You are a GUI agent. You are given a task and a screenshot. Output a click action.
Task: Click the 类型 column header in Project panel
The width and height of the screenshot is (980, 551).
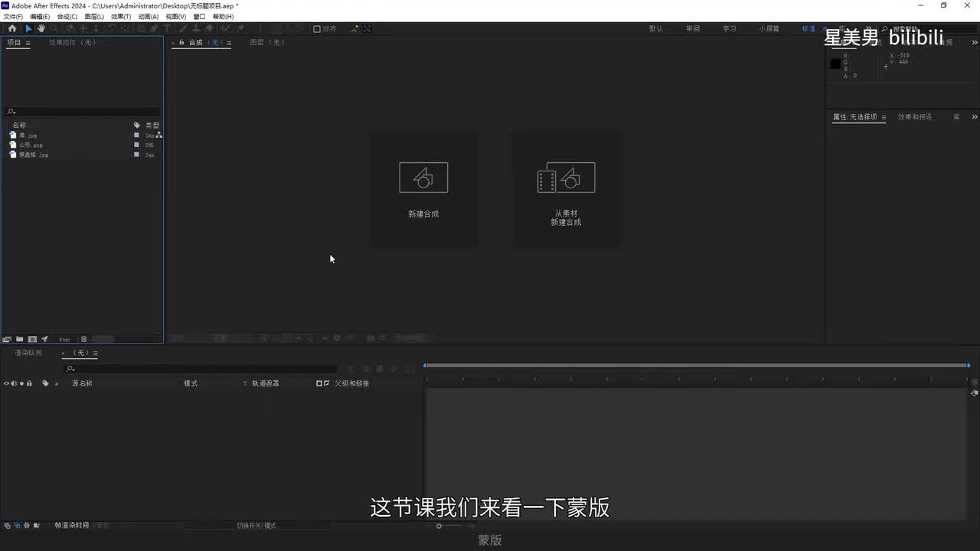tap(152, 126)
